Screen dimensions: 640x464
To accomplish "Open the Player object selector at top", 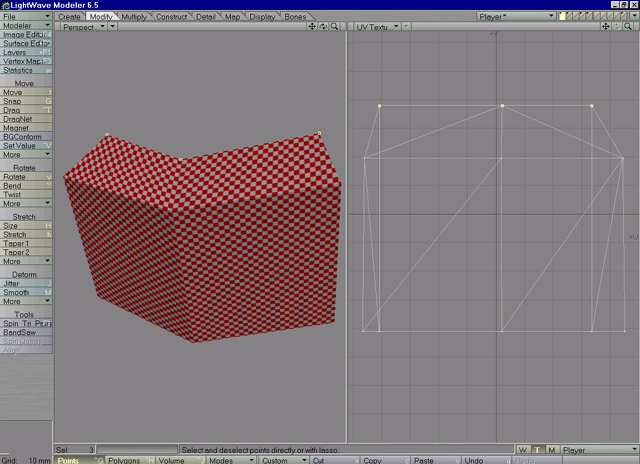I will pos(516,16).
